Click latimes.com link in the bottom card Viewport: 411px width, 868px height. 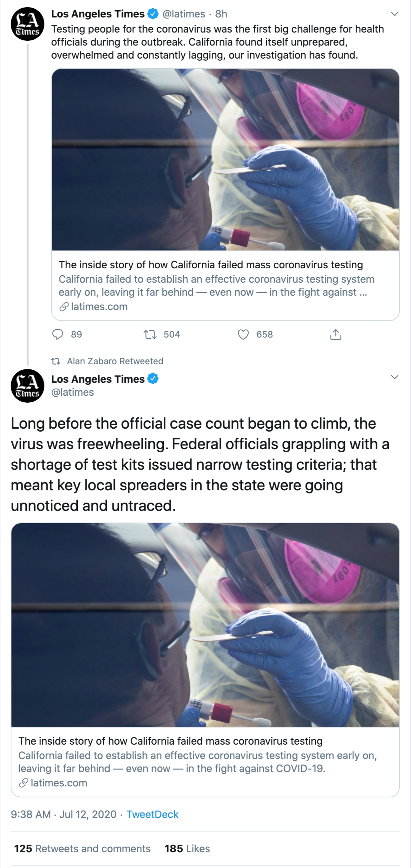point(59,783)
